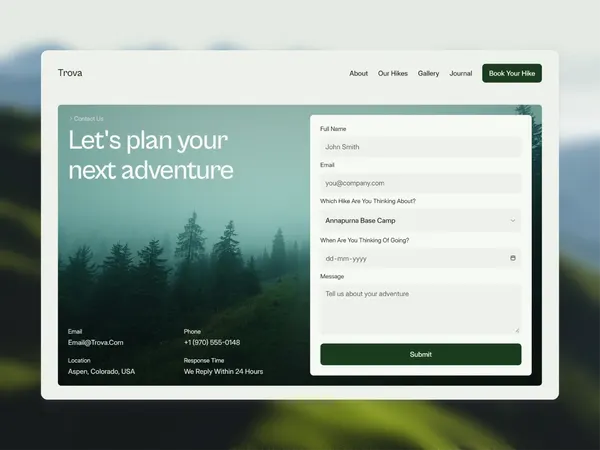Focus the Email input field
This screenshot has height=450, width=600.
[421, 183]
